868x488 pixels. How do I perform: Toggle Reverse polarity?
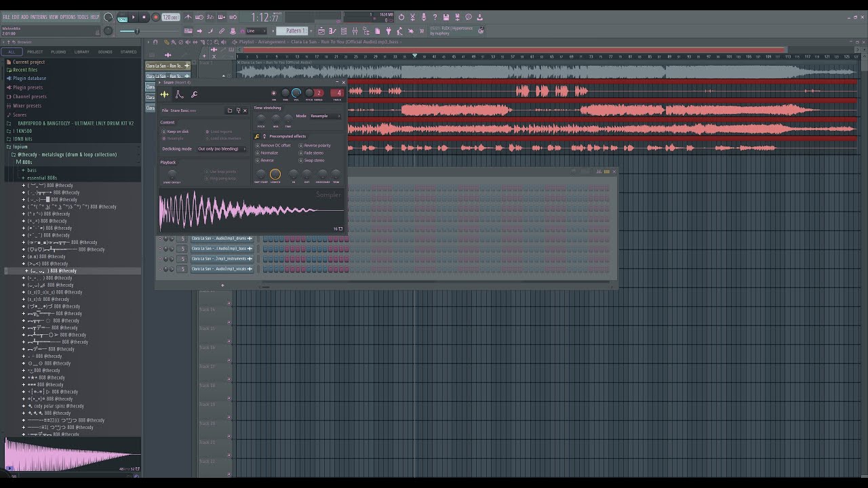click(315, 146)
